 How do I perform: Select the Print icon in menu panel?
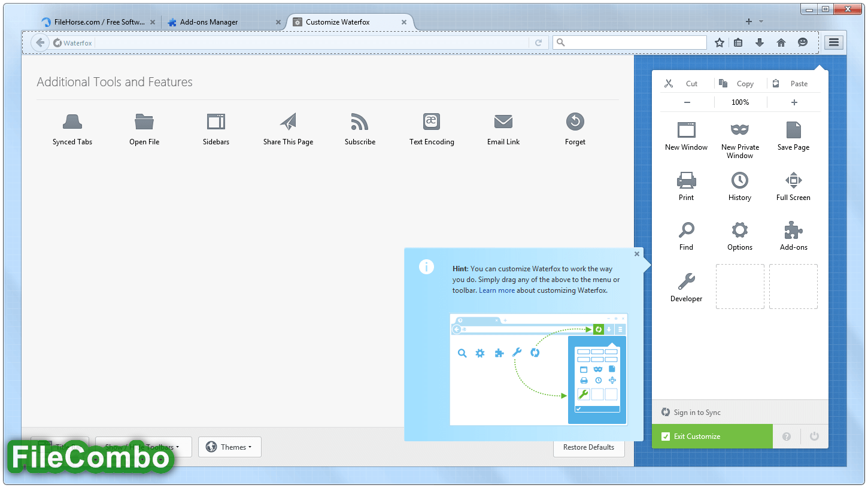tap(686, 180)
